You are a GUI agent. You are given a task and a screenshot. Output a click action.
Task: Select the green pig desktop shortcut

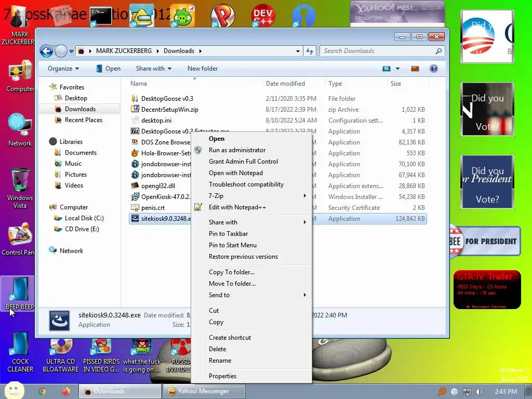[x=182, y=15]
